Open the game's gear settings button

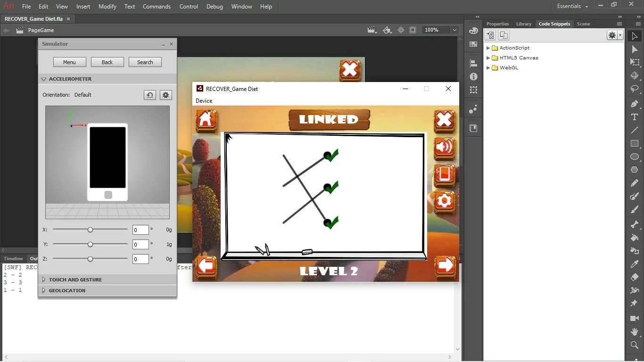pyautogui.click(x=444, y=201)
